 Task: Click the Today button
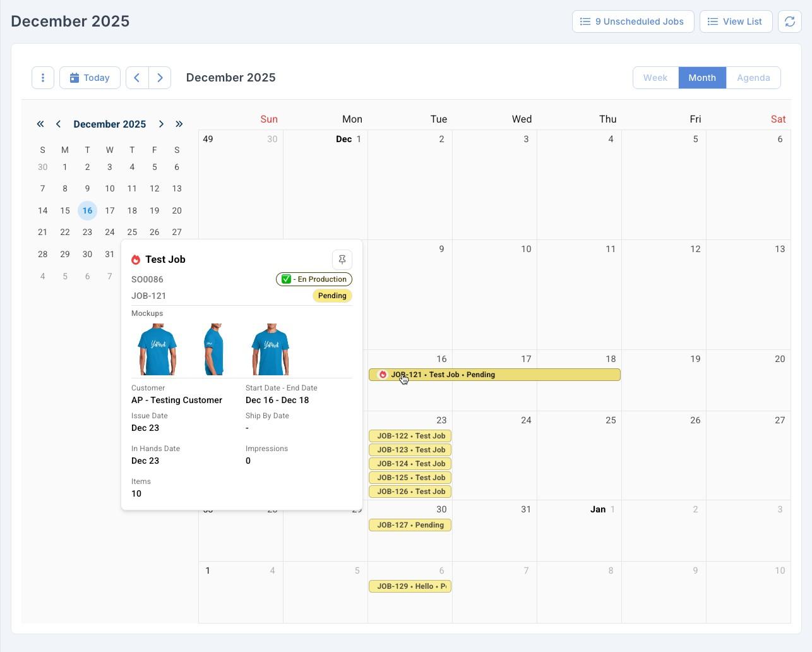tap(90, 78)
